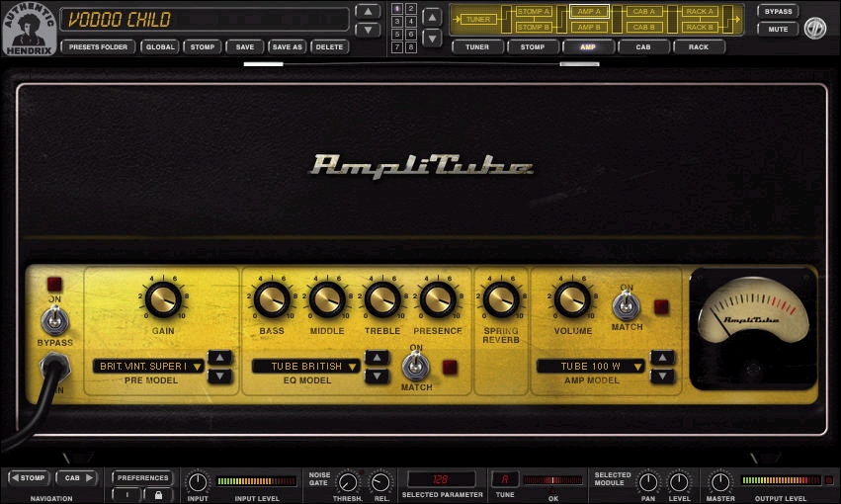This screenshot has width=841, height=504.
Task: Select routing configuration 1
Action: (397, 9)
